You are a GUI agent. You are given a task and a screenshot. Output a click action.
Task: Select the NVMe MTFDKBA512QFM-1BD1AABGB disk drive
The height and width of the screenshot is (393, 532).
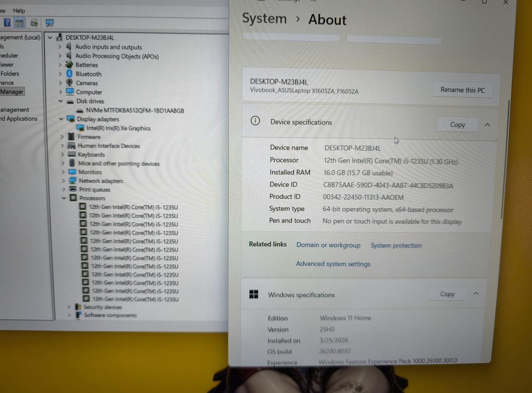(135, 111)
